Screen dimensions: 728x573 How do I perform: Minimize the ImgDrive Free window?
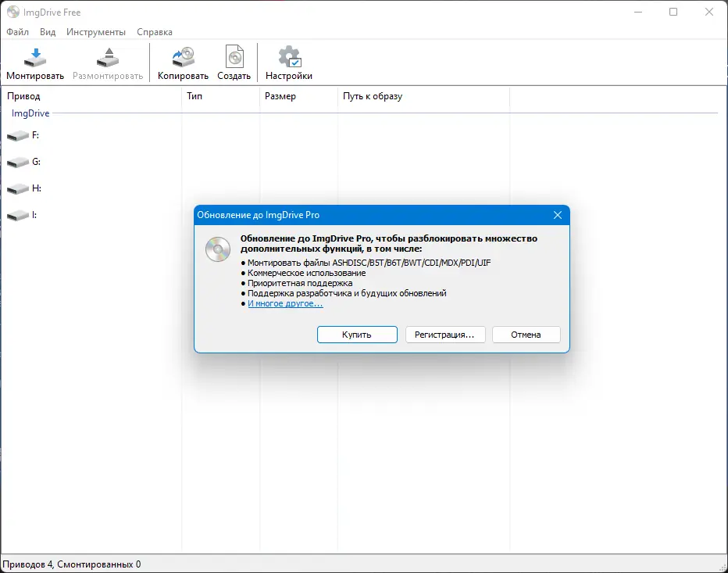638,12
